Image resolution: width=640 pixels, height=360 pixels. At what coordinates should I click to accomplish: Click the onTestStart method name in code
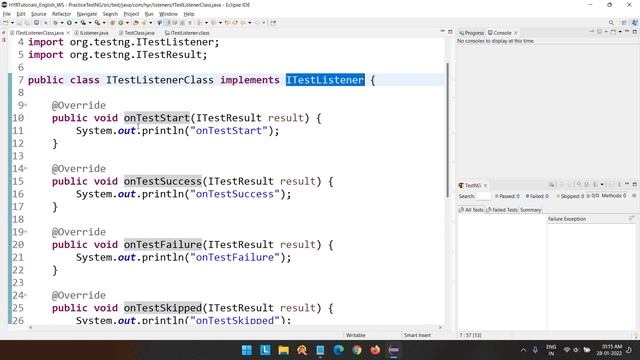tap(157, 118)
